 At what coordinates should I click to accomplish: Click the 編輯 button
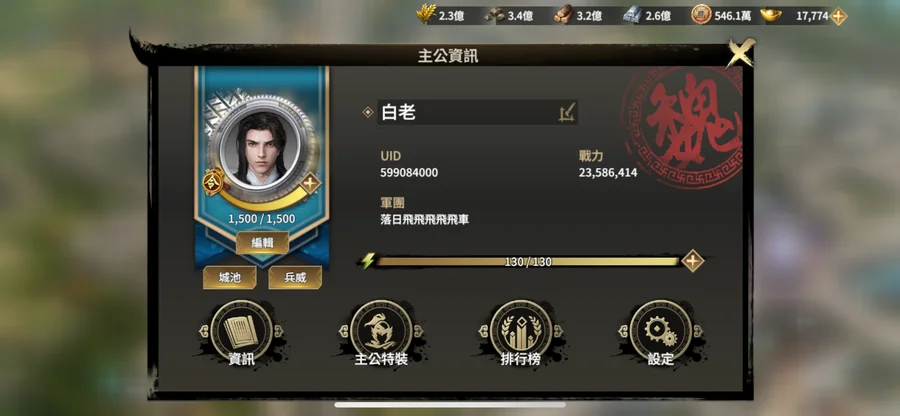pyautogui.click(x=262, y=243)
